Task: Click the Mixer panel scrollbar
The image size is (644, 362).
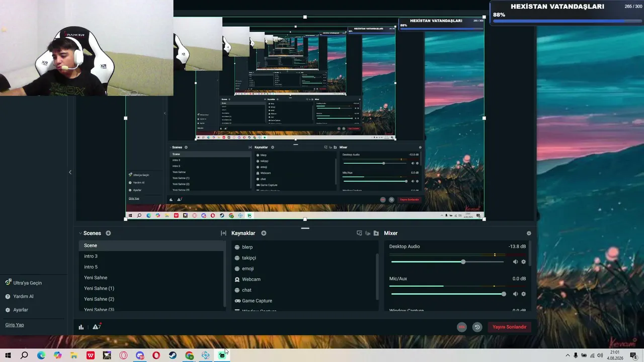Action: 530,254
